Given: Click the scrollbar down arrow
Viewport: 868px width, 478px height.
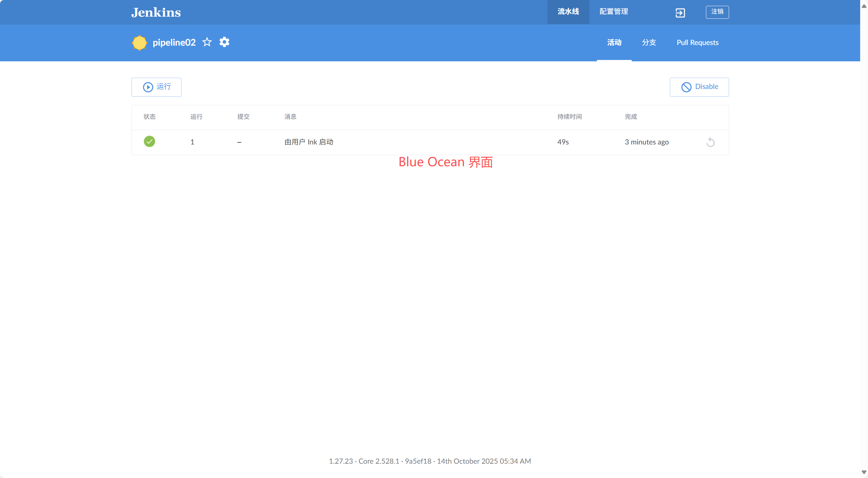Looking at the screenshot, I should [864, 472].
